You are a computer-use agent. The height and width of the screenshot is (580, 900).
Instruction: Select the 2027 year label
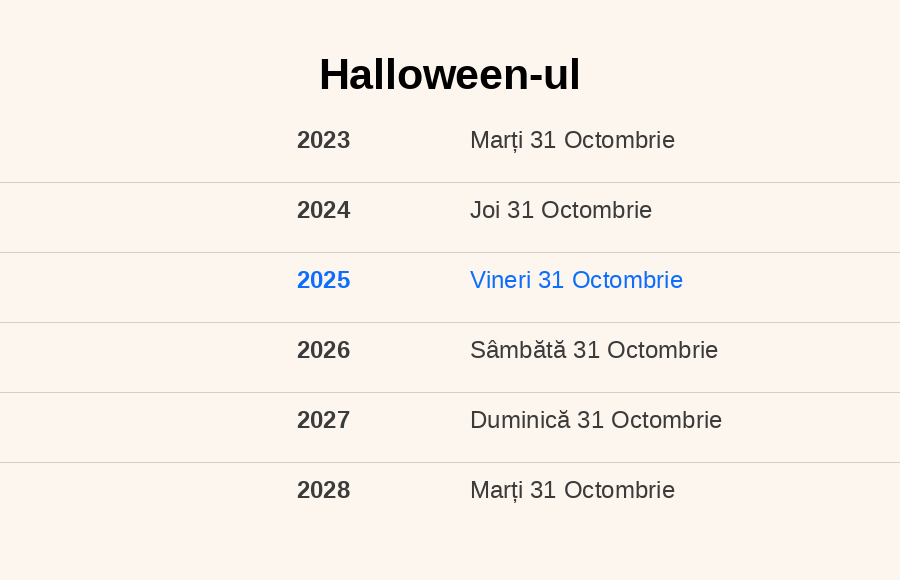click(x=323, y=420)
